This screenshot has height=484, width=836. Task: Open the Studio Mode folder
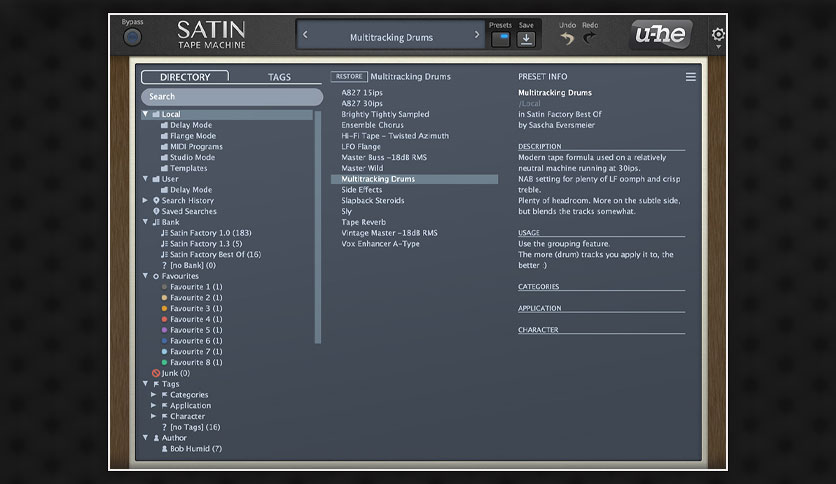(188, 157)
